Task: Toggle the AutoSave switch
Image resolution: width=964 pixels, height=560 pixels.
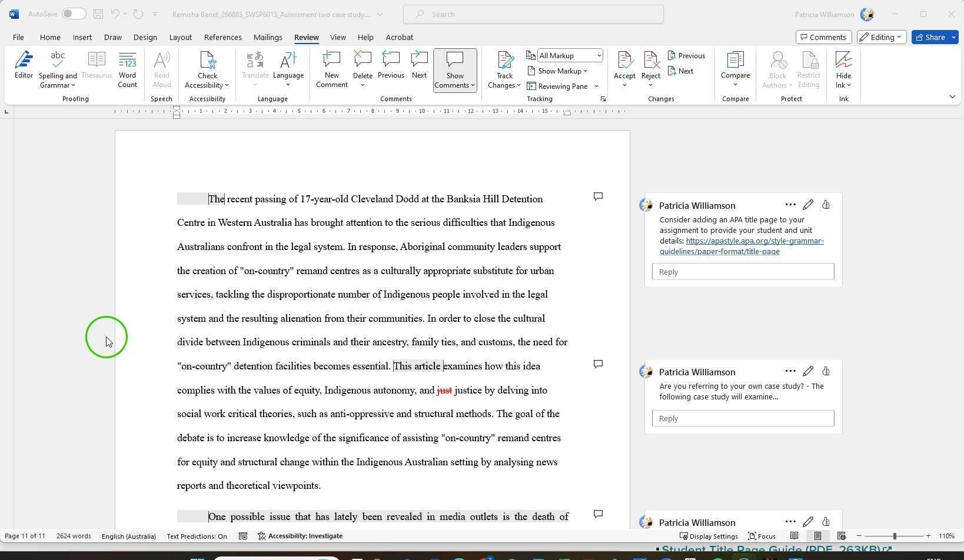Action: [x=74, y=14]
